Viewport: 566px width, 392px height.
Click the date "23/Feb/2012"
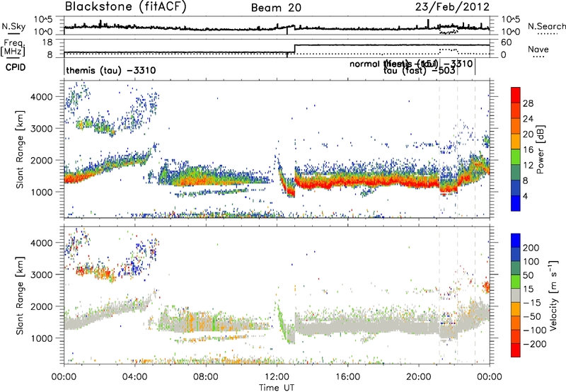click(x=452, y=7)
